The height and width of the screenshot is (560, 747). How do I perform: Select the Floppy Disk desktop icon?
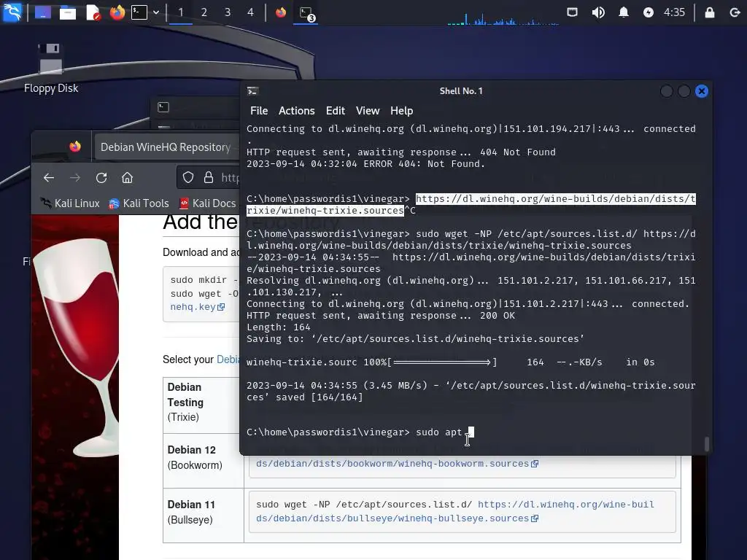pyautogui.click(x=51, y=68)
